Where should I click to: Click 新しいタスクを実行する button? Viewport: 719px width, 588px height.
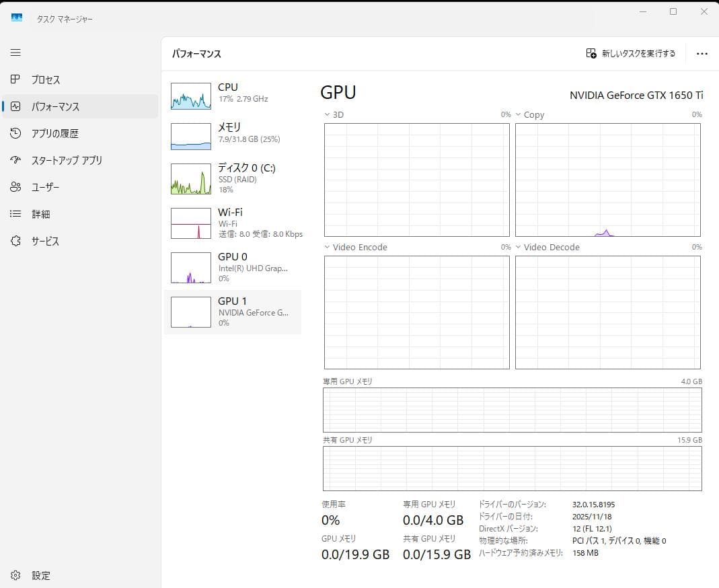pos(631,54)
